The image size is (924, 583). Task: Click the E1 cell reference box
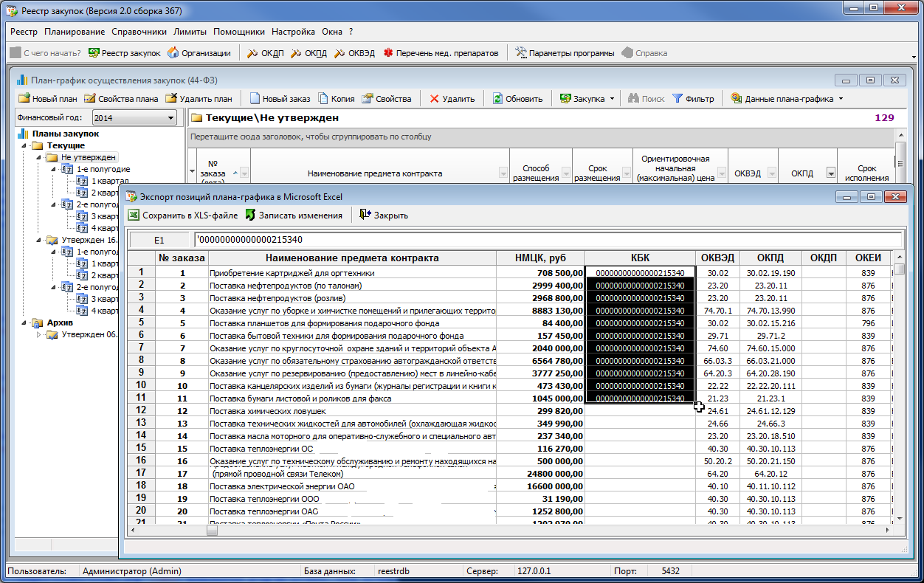[159, 240]
